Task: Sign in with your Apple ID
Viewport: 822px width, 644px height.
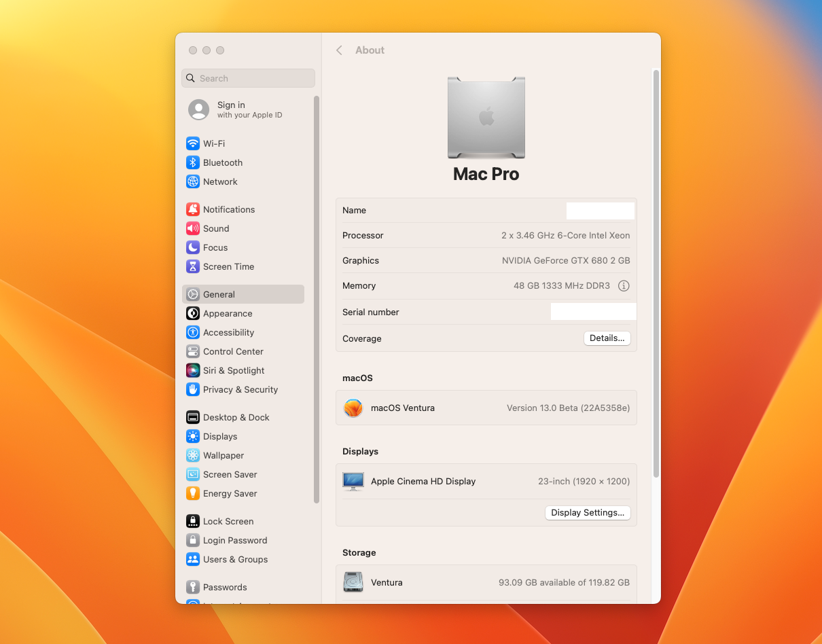Action: [x=249, y=109]
